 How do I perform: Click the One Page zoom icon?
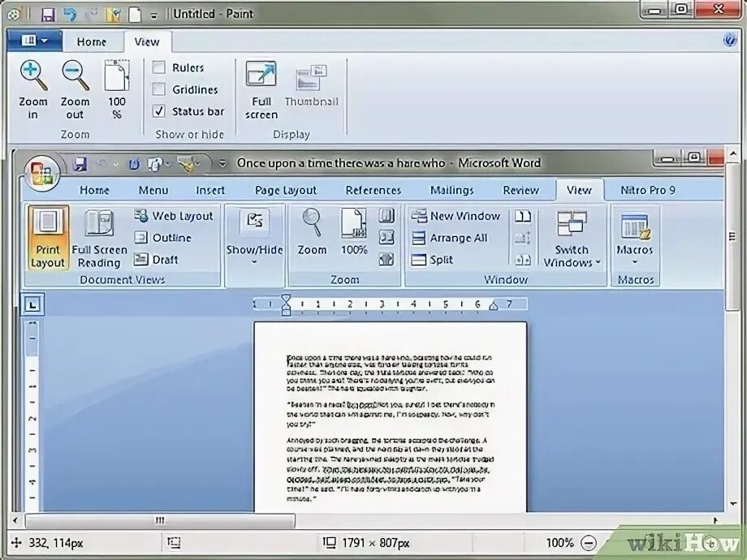point(386,216)
